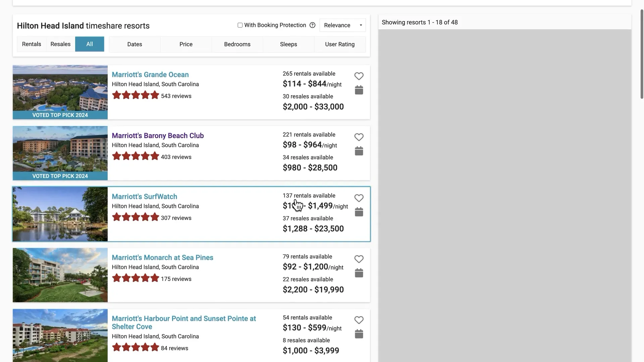Enable With Booking Protection checkbox
644x362 pixels.
coord(240,25)
